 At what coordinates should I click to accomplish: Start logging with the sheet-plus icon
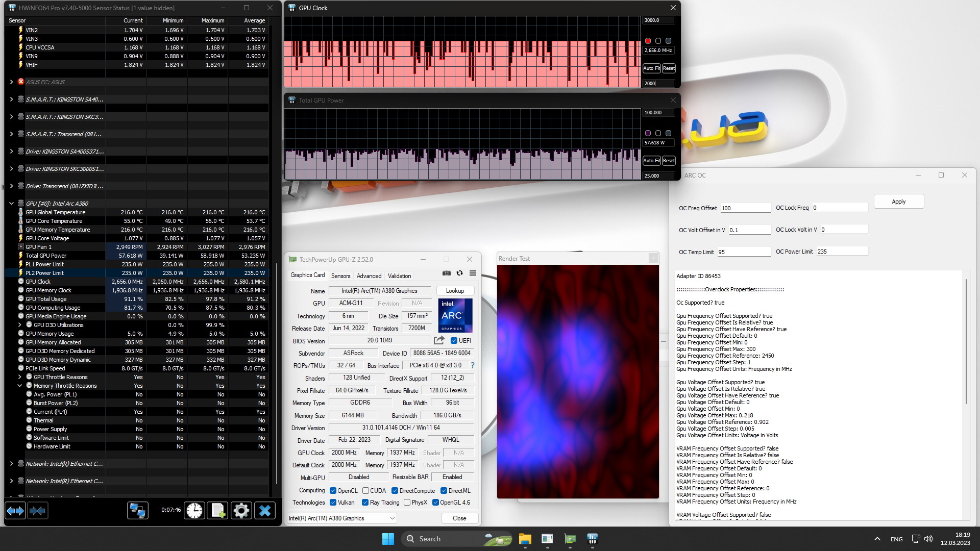[x=218, y=511]
